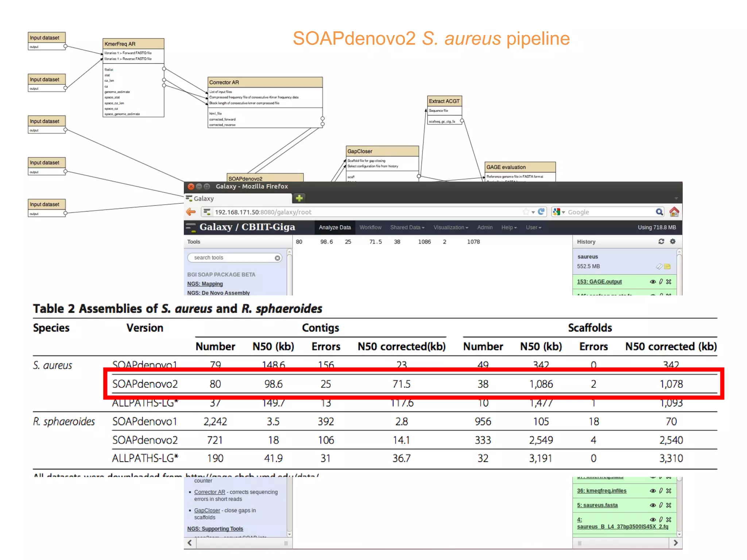Expand the NGS: De Novo Assembly section
Viewport: 747px width, 560px height.
(x=218, y=292)
